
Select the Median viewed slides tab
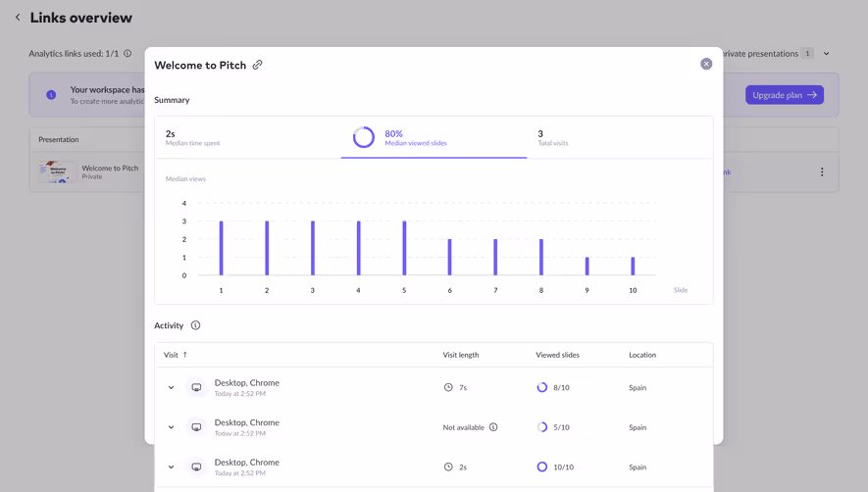[434, 138]
